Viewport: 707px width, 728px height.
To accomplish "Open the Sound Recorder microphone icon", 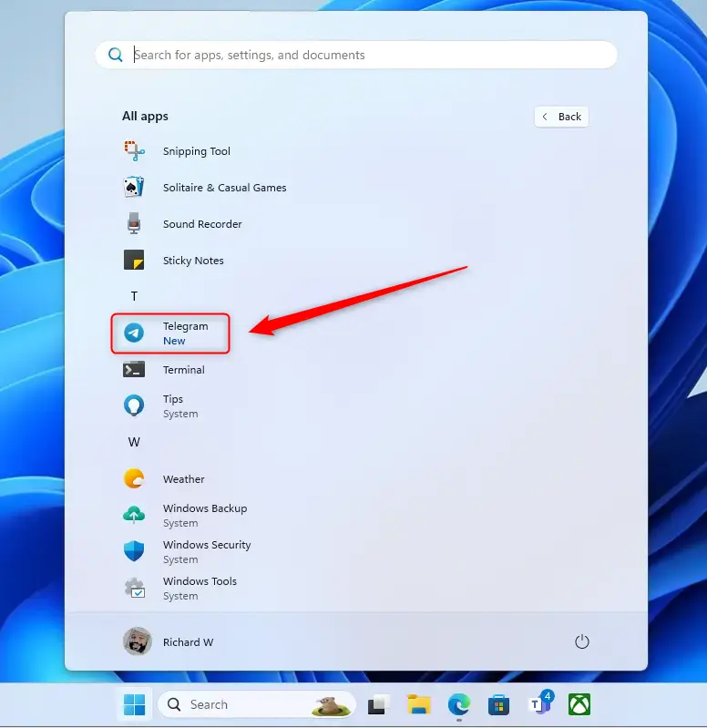I will pyautogui.click(x=134, y=223).
